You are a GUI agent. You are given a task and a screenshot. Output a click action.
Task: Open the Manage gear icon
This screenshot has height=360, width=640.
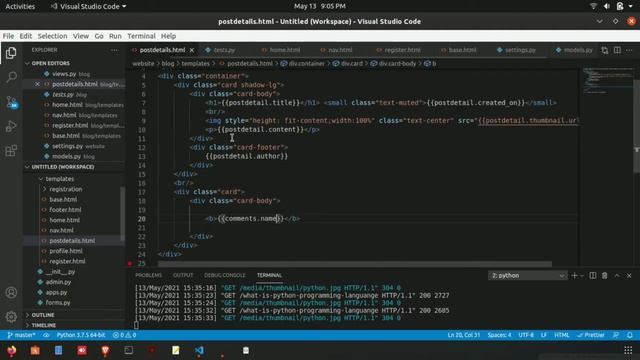(x=11, y=316)
